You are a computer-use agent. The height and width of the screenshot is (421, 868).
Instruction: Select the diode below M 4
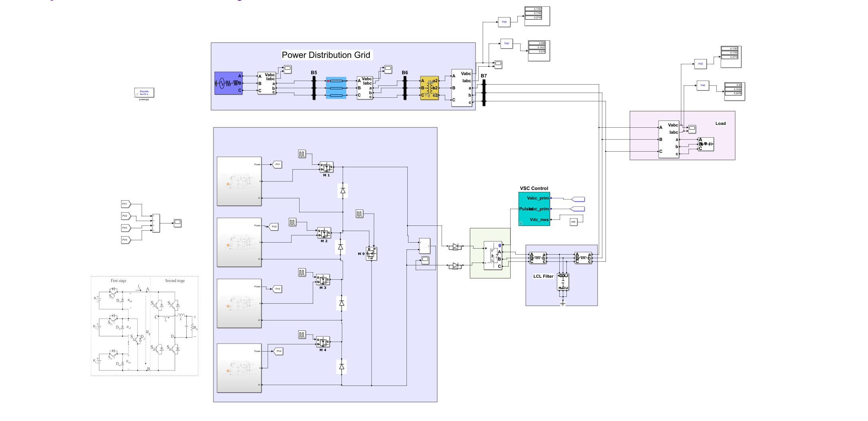[341, 367]
